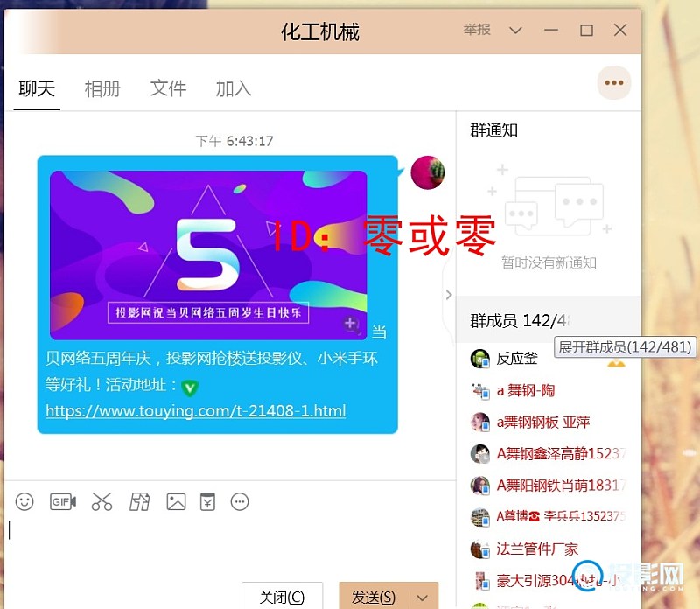
Task: Click the avatar next to a 舞钢-陶
Action: coord(480,390)
